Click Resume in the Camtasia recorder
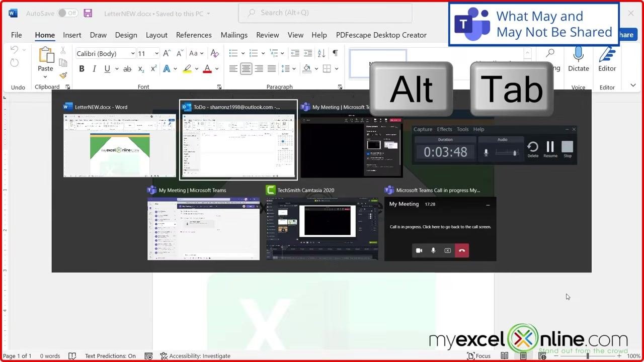Screen dimensions: 644x362 (x=550, y=149)
